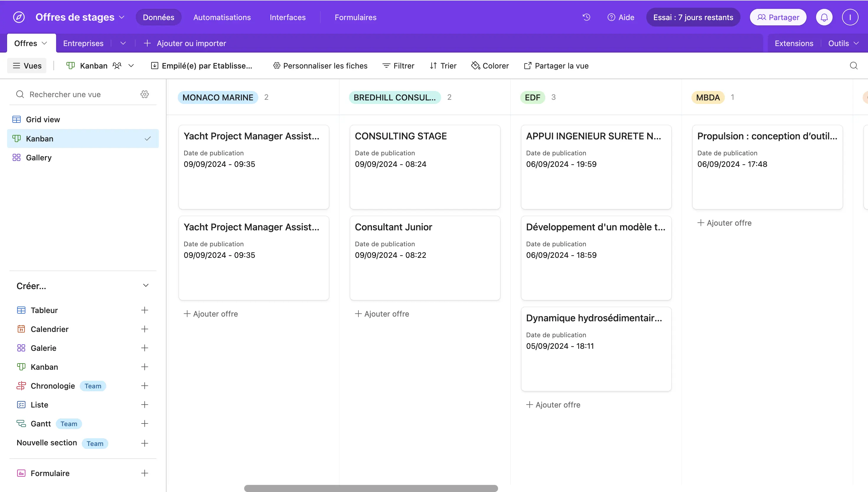Toggle the Créer... section collapse

pyautogui.click(x=146, y=286)
